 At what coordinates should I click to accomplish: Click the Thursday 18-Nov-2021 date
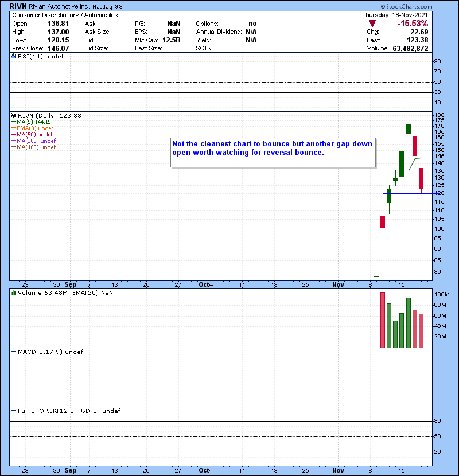(395, 15)
